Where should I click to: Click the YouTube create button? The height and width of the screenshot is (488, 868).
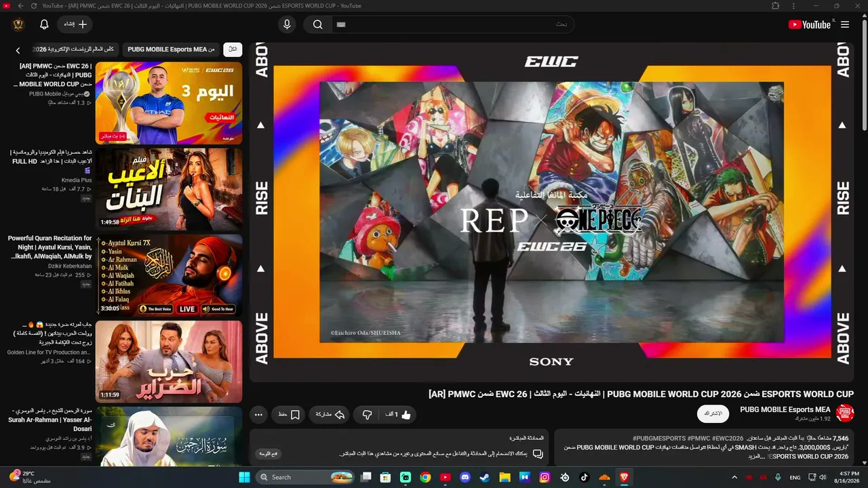[75, 24]
